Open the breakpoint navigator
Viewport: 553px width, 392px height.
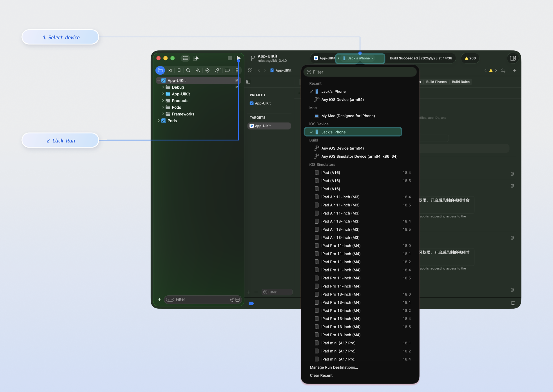click(x=227, y=70)
